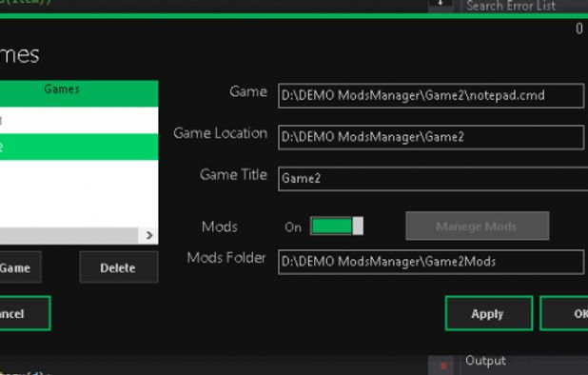Open the Output tab
Viewport: 588px width, 375px height.
485,361
